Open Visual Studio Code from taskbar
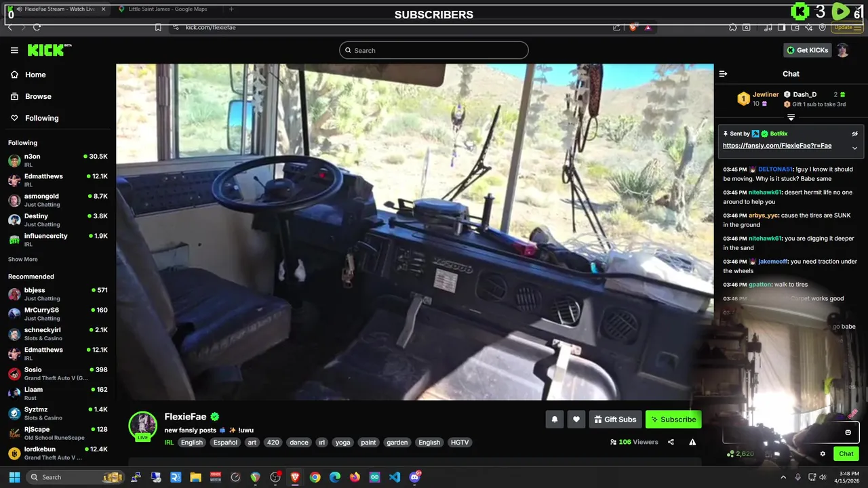Image resolution: width=868 pixels, height=488 pixels. (395, 477)
